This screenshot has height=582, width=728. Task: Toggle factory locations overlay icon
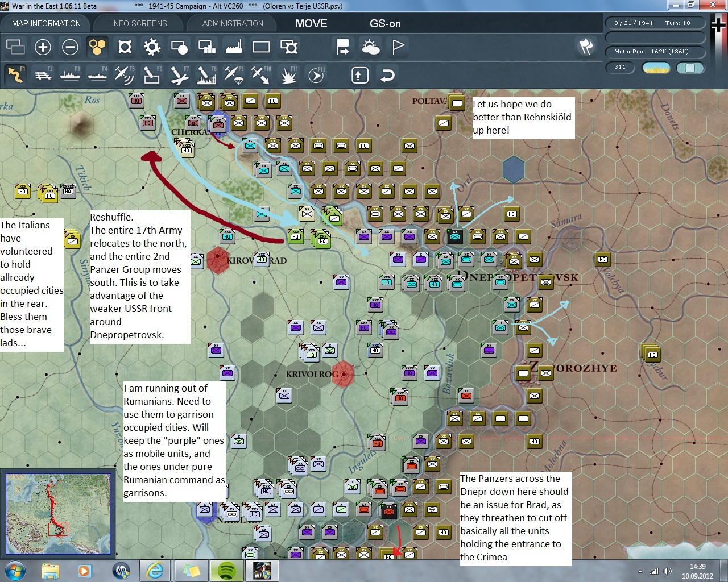[234, 47]
